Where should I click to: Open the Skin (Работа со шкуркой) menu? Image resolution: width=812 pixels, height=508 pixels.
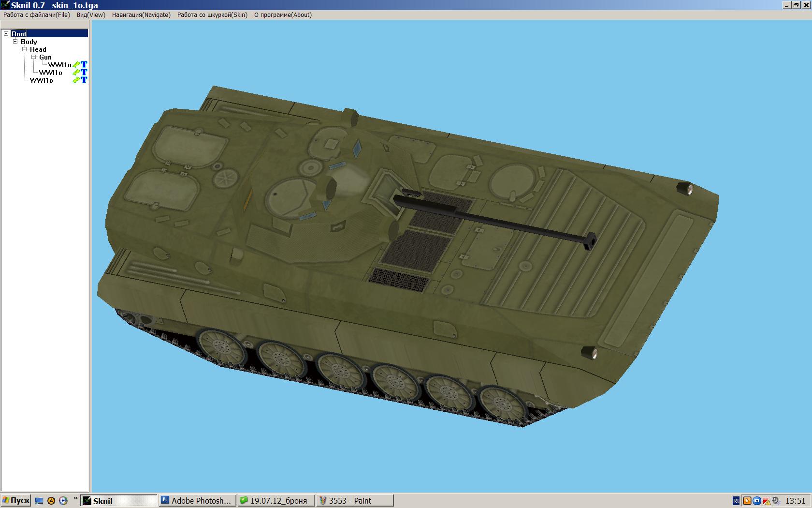point(212,15)
